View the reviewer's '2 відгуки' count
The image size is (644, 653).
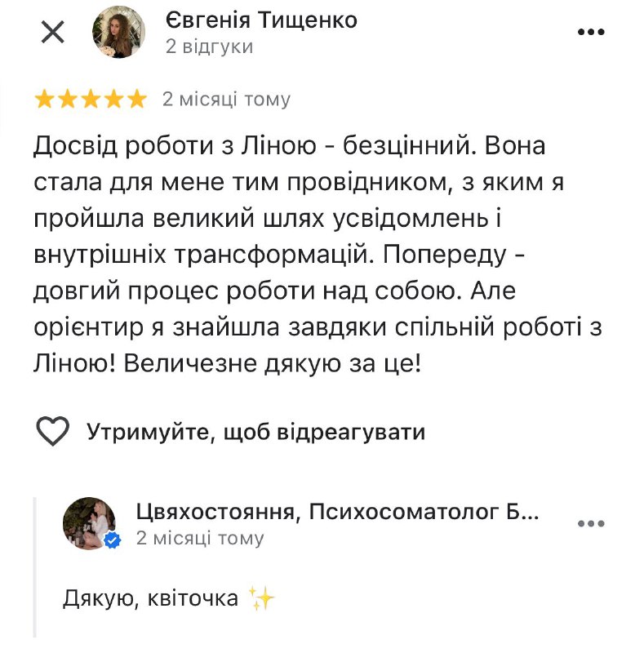coord(209,47)
